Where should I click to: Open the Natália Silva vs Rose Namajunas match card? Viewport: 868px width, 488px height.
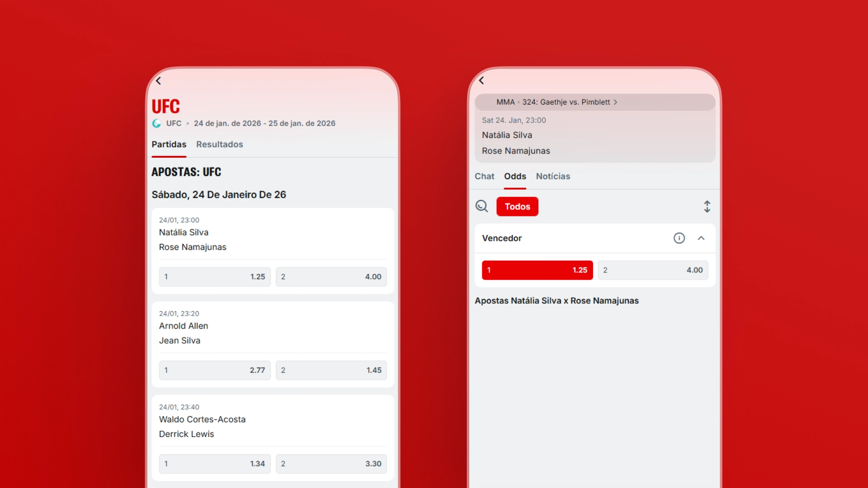[x=271, y=239]
